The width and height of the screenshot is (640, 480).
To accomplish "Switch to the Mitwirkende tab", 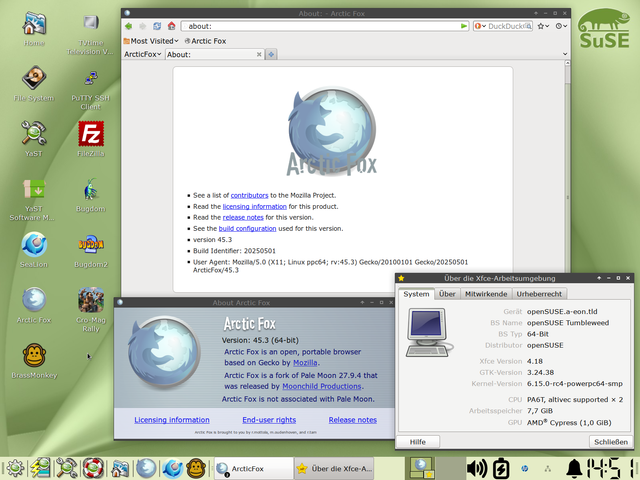I will point(486,294).
